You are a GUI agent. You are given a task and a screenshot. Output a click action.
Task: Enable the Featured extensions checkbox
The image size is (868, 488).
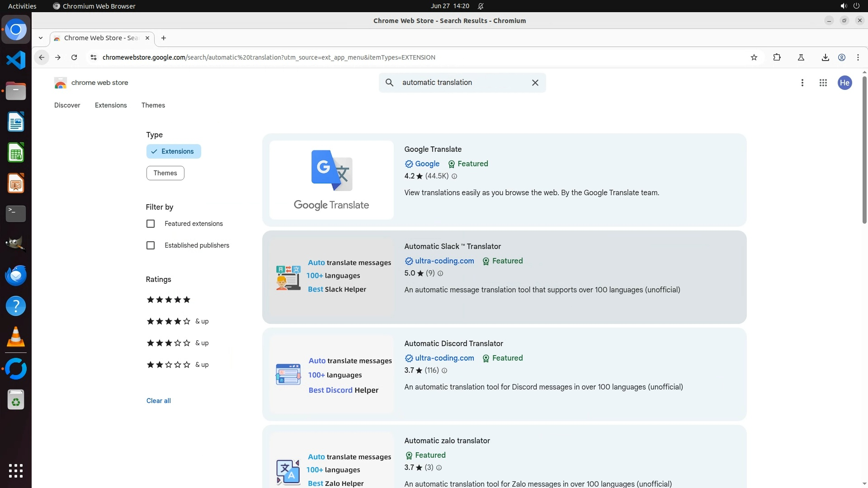click(151, 224)
